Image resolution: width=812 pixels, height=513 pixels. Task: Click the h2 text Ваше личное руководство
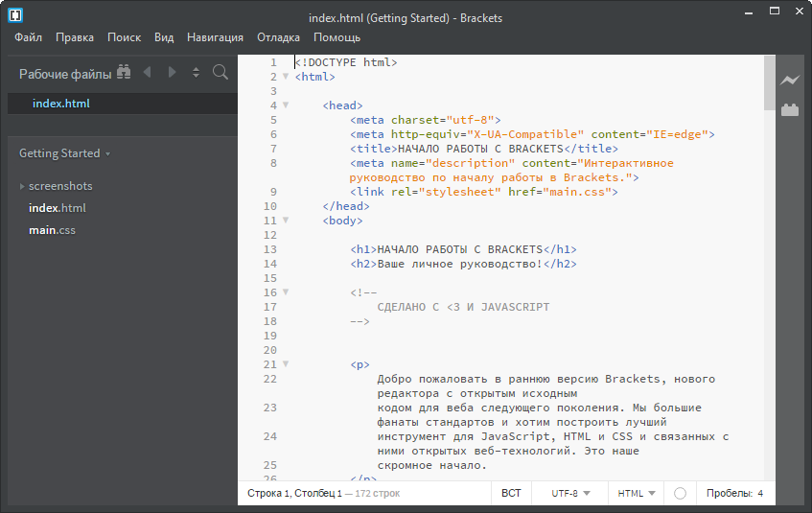coord(459,264)
